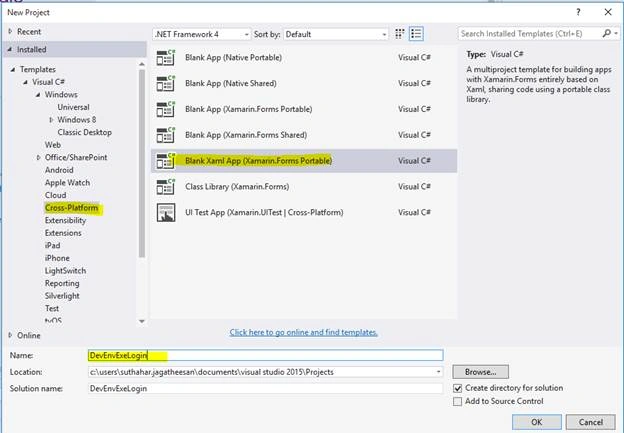This screenshot has width=624, height=433.
Task: Select the Classic Desktop category
Action: click(84, 132)
